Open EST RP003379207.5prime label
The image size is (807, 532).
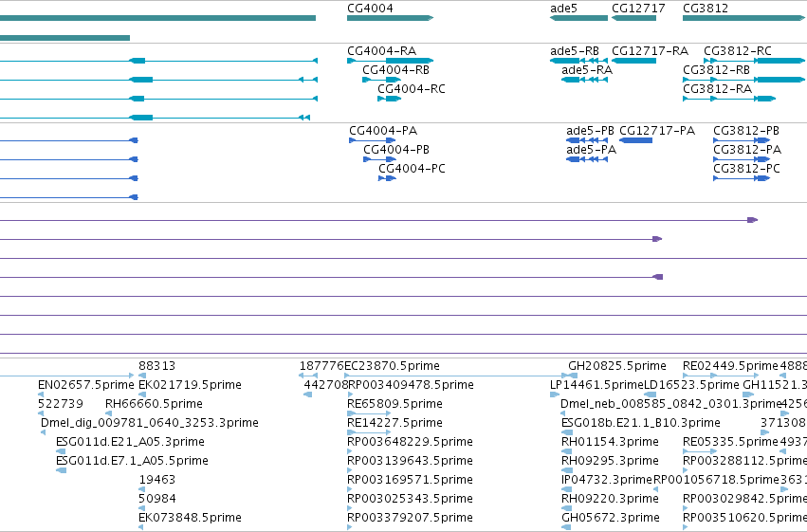(x=410, y=518)
